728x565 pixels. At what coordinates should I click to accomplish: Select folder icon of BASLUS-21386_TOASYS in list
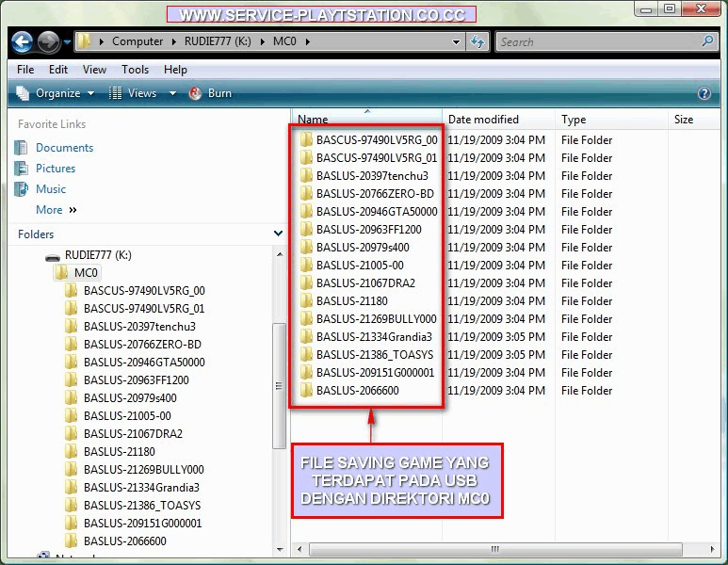pyautogui.click(x=306, y=354)
